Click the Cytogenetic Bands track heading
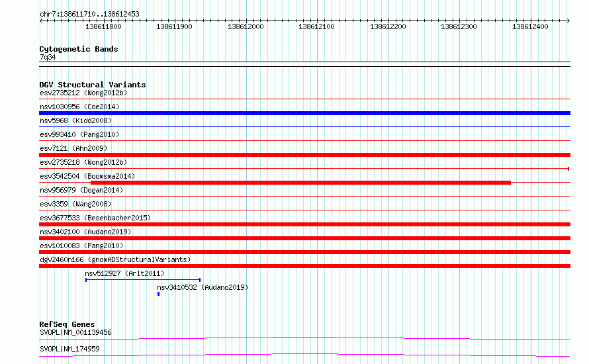 [x=79, y=49]
